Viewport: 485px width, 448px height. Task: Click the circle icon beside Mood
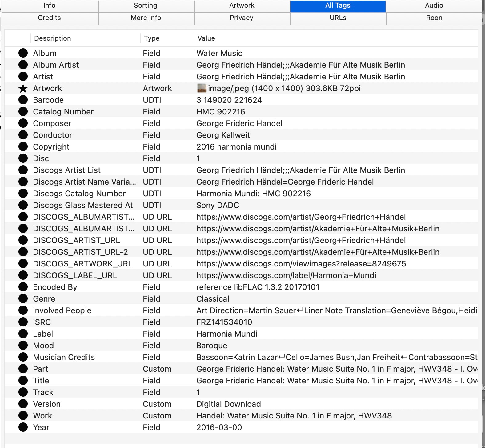[23, 346]
